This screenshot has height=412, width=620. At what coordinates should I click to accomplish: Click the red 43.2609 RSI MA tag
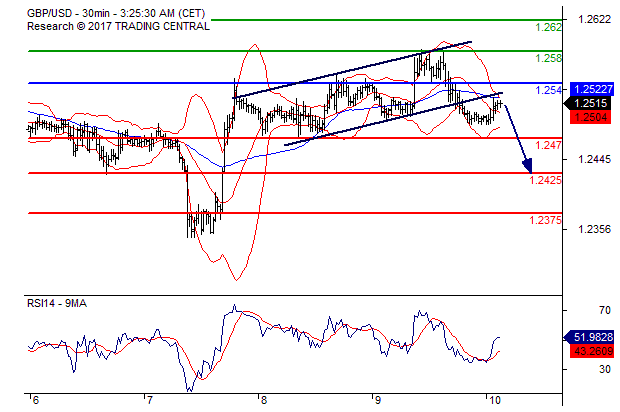(592, 352)
